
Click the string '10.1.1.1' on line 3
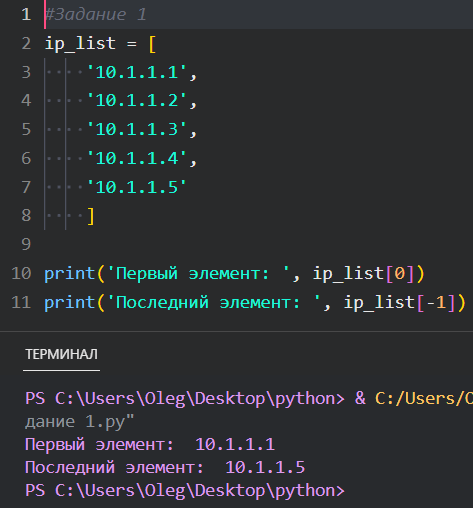pyautogui.click(x=137, y=72)
